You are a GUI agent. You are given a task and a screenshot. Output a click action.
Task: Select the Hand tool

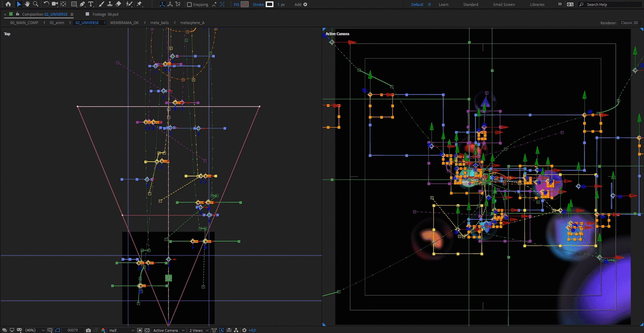tap(27, 4)
